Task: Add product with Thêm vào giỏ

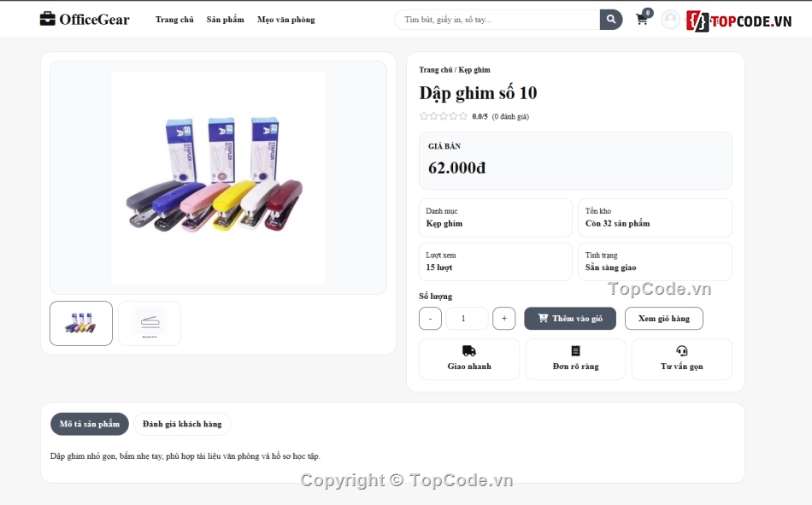Action: coord(570,319)
